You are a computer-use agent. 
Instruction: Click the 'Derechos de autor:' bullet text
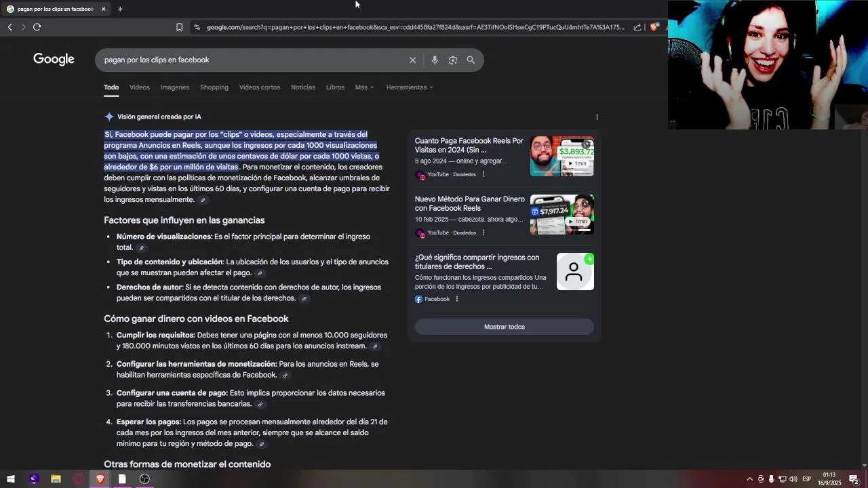click(149, 287)
